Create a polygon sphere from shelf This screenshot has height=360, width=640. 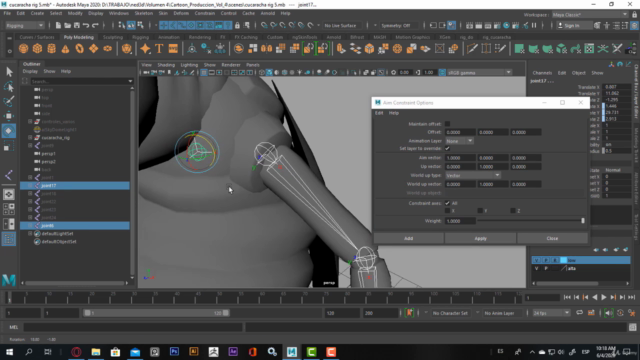click(23, 49)
